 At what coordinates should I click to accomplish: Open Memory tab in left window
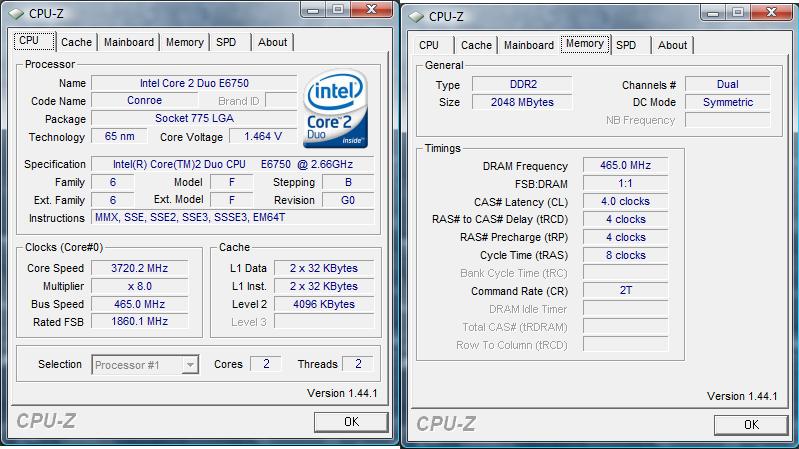tap(184, 42)
